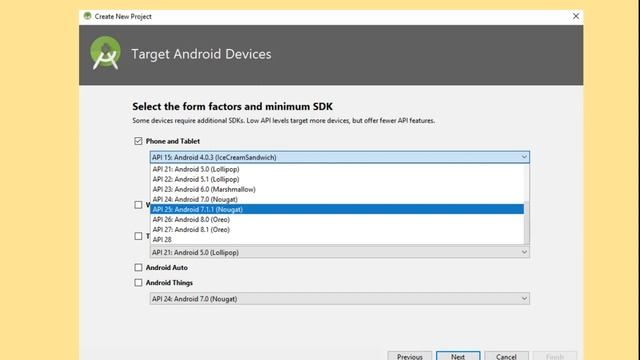Uncheck the Phone and Tablet checkbox
This screenshot has width=640, height=360.
(138, 141)
